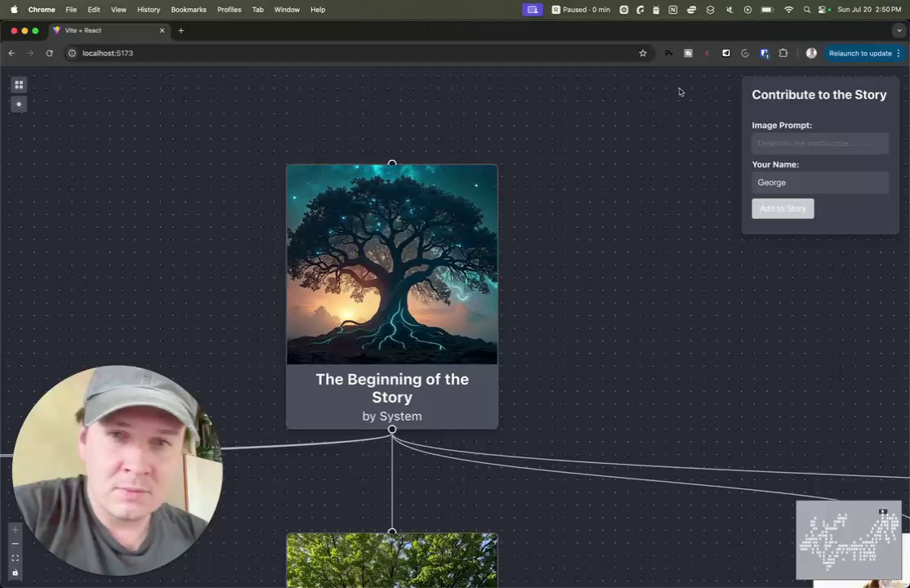Viewport: 910px width, 588px height.
Task: Go back in Chrome
Action: pyautogui.click(x=11, y=53)
